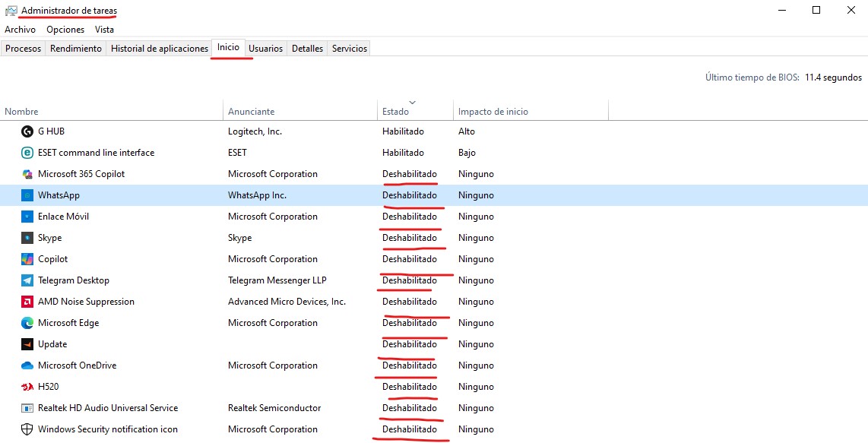
Task: Click the Administrador de tareas title bar icon
Action: pos(11,11)
